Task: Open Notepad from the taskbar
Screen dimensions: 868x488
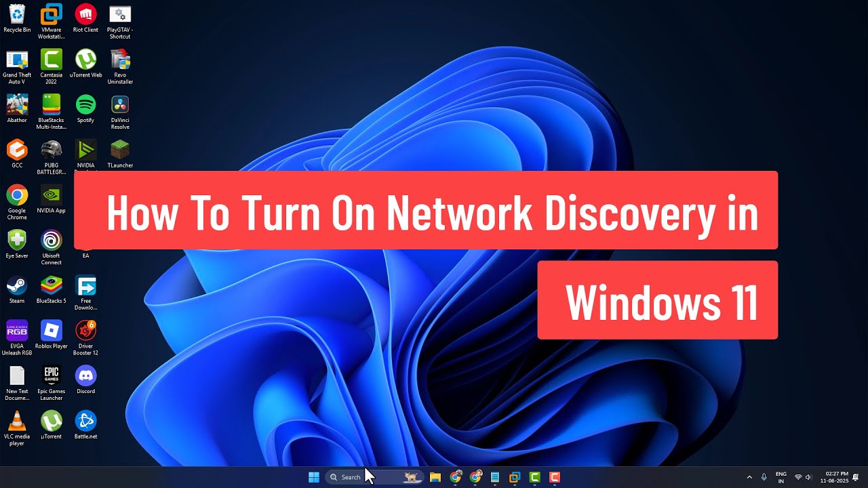Action: pos(495,477)
